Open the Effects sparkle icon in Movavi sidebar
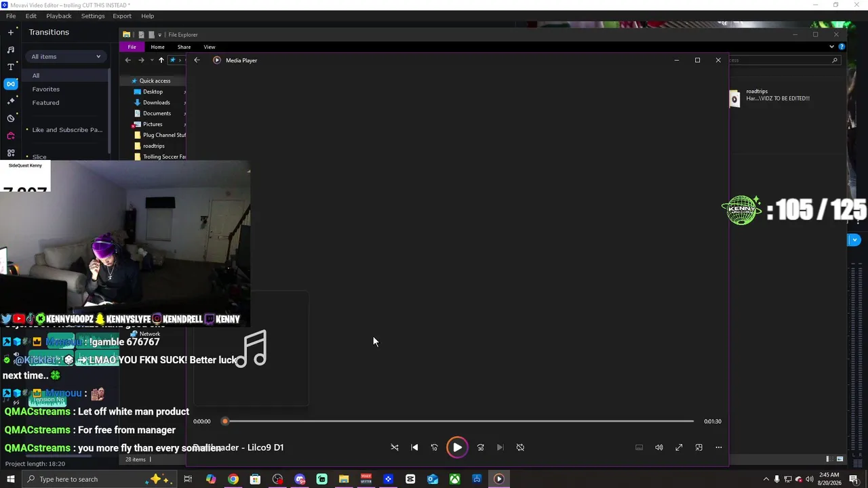This screenshot has height=488, width=868. [x=10, y=101]
